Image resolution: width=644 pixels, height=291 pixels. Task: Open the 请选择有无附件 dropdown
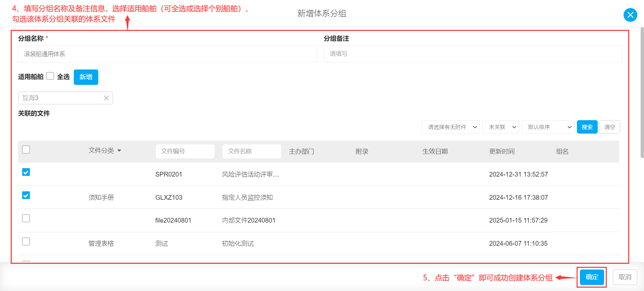point(451,127)
